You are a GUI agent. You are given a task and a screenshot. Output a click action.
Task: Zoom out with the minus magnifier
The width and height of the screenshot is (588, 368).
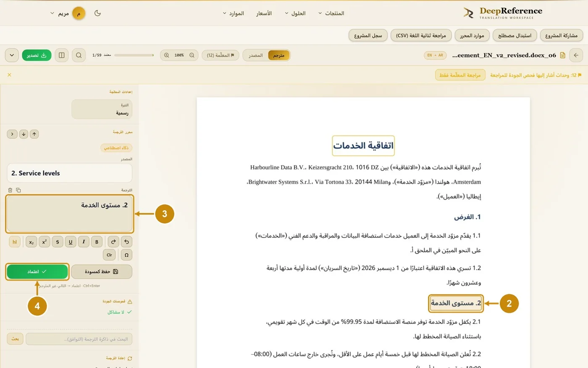(192, 55)
